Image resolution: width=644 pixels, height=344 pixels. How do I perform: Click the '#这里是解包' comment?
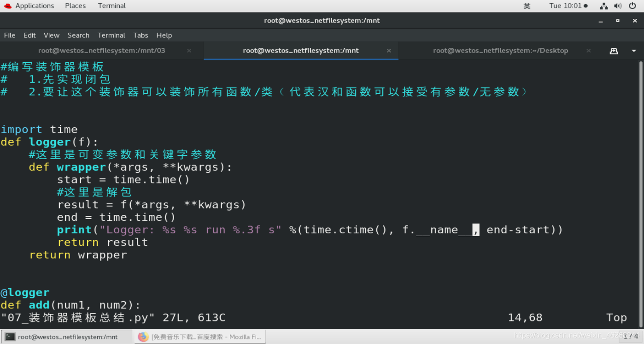[94, 192]
